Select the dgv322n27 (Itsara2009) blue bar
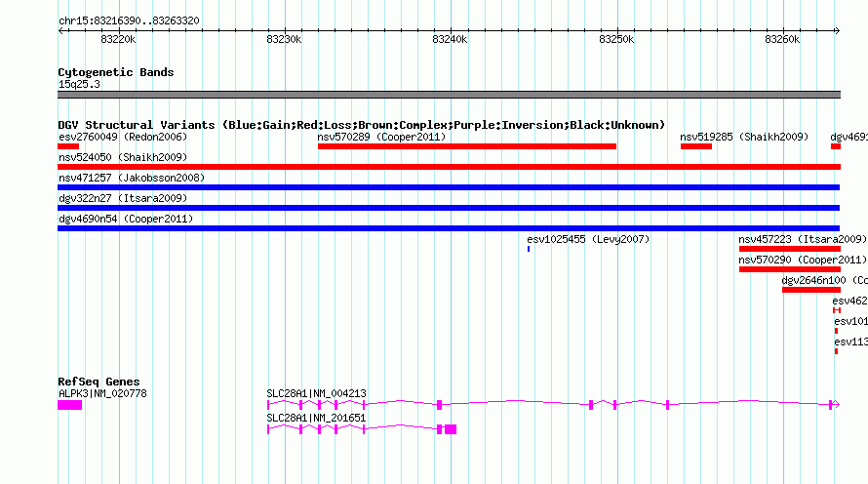 coord(449,208)
